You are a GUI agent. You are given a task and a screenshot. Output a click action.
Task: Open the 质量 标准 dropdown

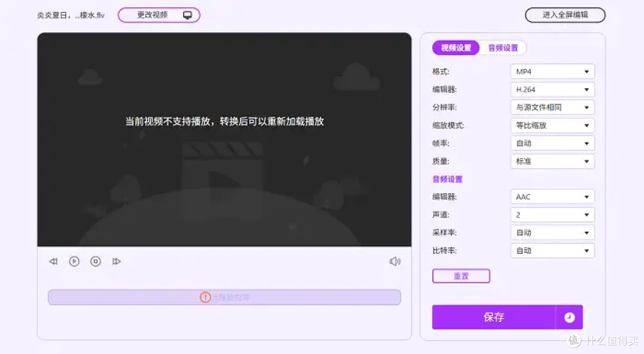coord(552,161)
